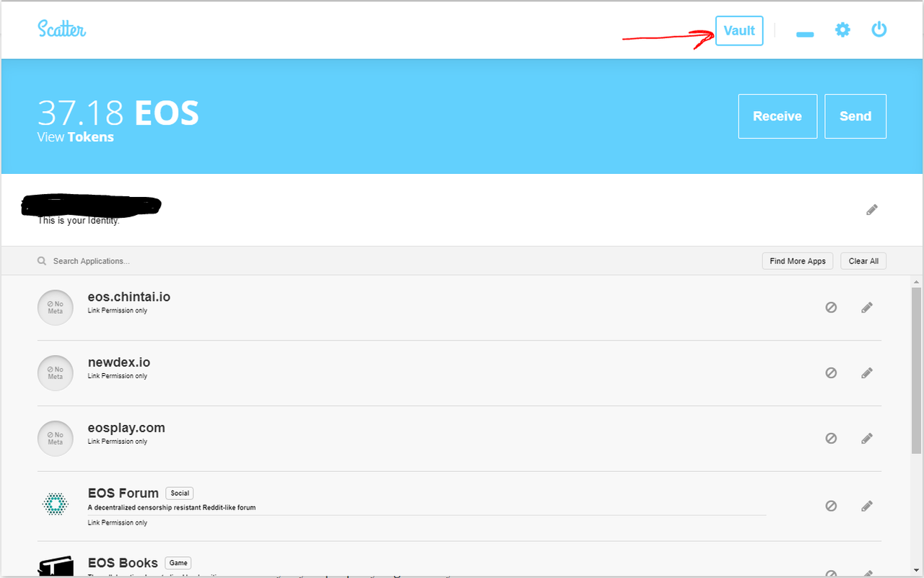924x578 pixels.
Task: Click the applications list scrollbar
Action: pos(917,371)
